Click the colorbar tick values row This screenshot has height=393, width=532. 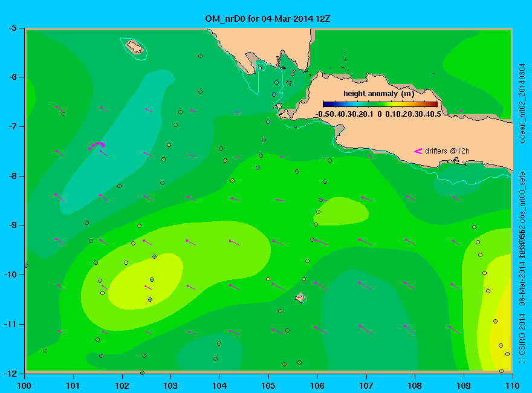(378, 114)
